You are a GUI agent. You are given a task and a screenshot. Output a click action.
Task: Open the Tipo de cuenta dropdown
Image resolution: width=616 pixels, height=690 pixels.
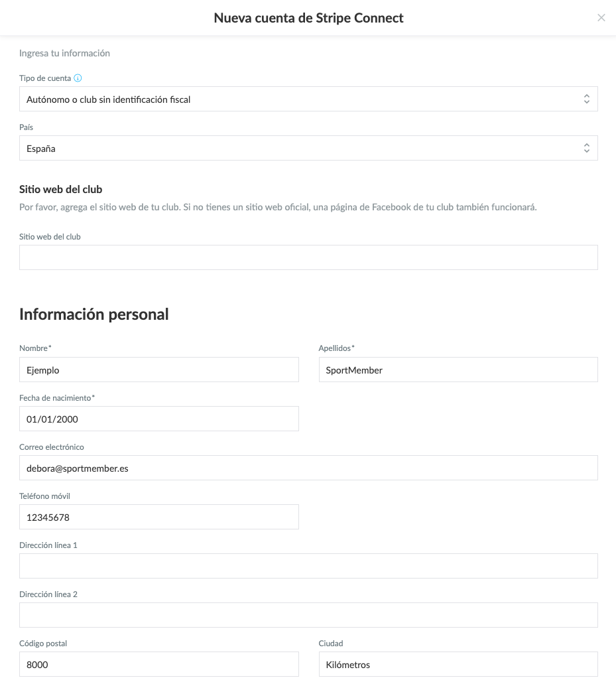(x=308, y=99)
